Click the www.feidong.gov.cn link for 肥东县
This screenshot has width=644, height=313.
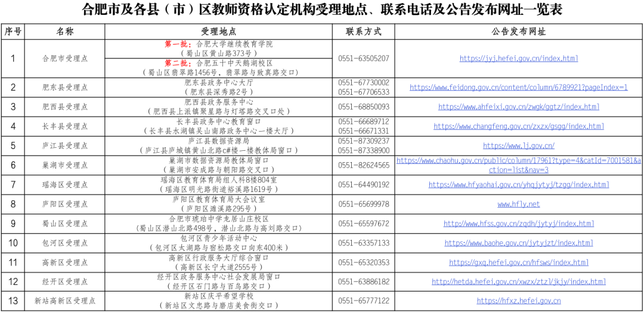(519, 87)
